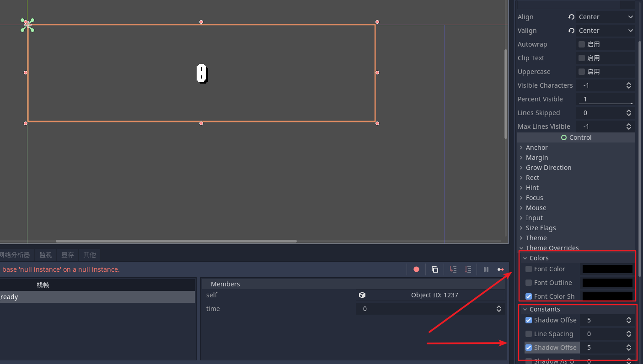
Task: Open the Valign dropdown set to Center
Action: point(605,31)
